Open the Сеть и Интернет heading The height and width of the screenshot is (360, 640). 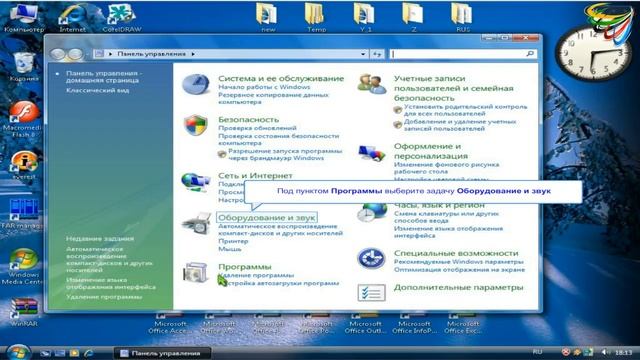click(x=255, y=176)
